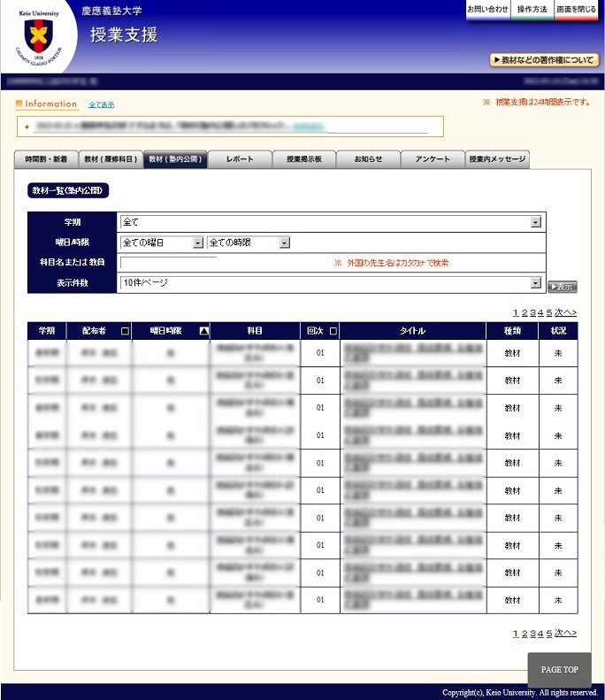Open the 全ての時限 period dropdown
This screenshot has height=700, width=605.
pyautogui.click(x=284, y=242)
